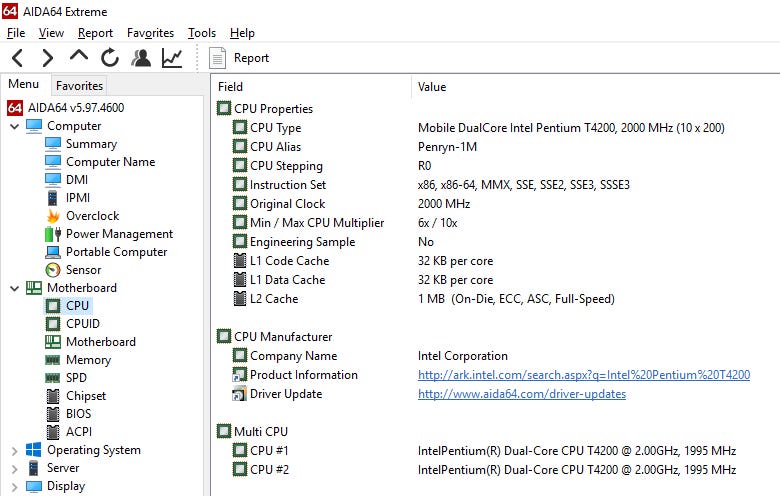Viewport: 780px width, 496px height.
Task: Click the Back navigation arrow
Action: [18, 58]
